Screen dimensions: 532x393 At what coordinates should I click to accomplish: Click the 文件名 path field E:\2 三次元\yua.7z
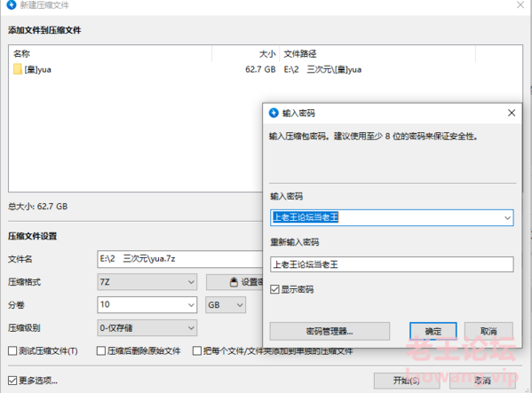click(179, 259)
